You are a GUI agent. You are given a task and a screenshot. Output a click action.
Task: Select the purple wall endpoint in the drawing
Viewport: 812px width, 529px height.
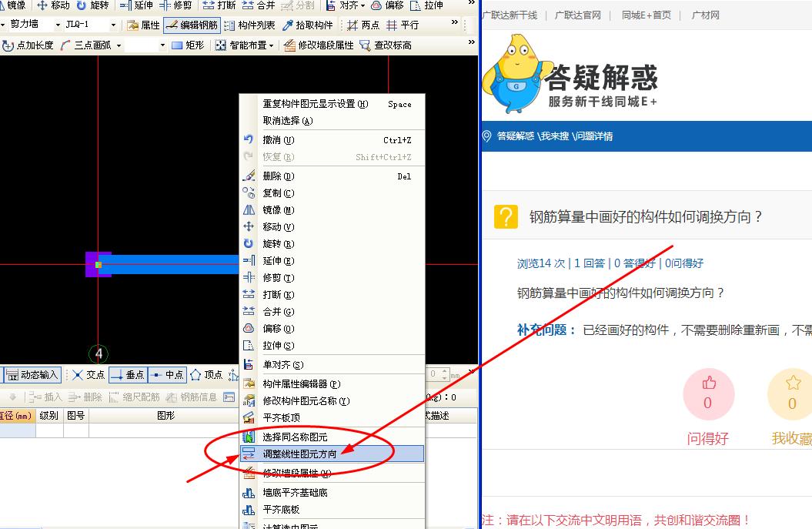click(98, 264)
